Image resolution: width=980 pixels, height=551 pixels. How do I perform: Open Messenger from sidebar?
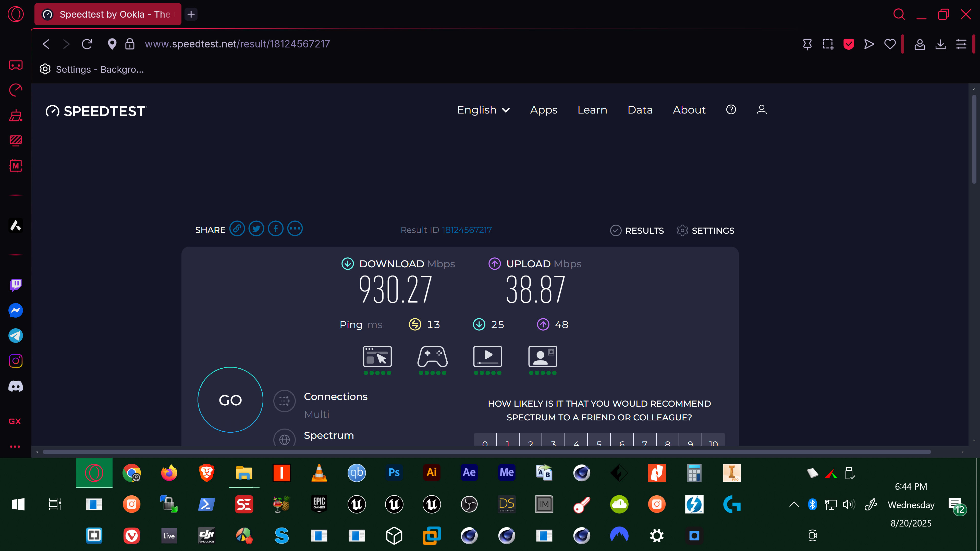click(x=16, y=310)
